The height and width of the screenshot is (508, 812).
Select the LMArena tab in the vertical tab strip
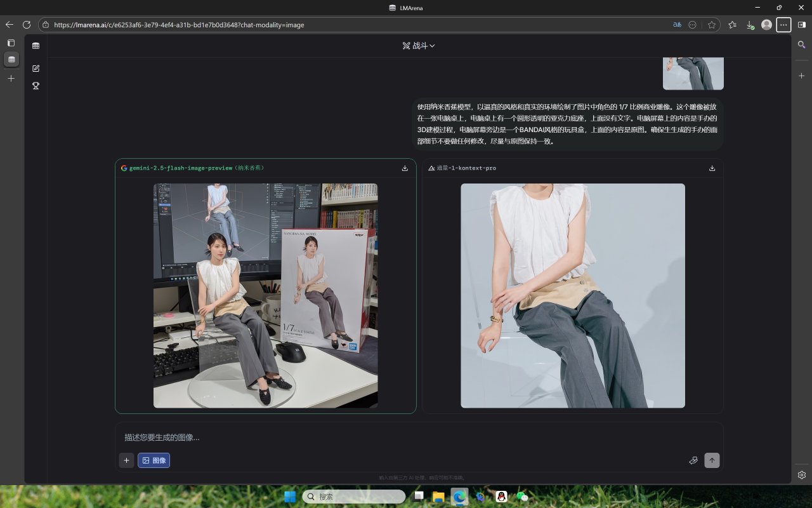click(11, 60)
